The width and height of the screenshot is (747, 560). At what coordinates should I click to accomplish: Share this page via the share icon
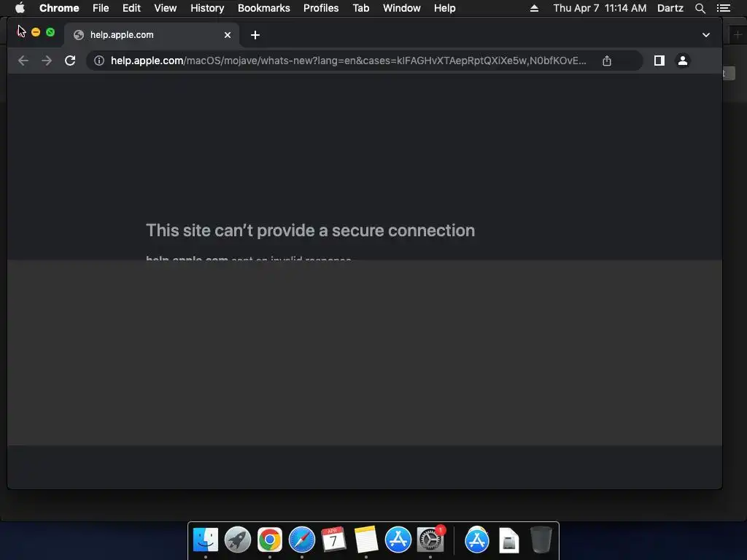coord(606,61)
